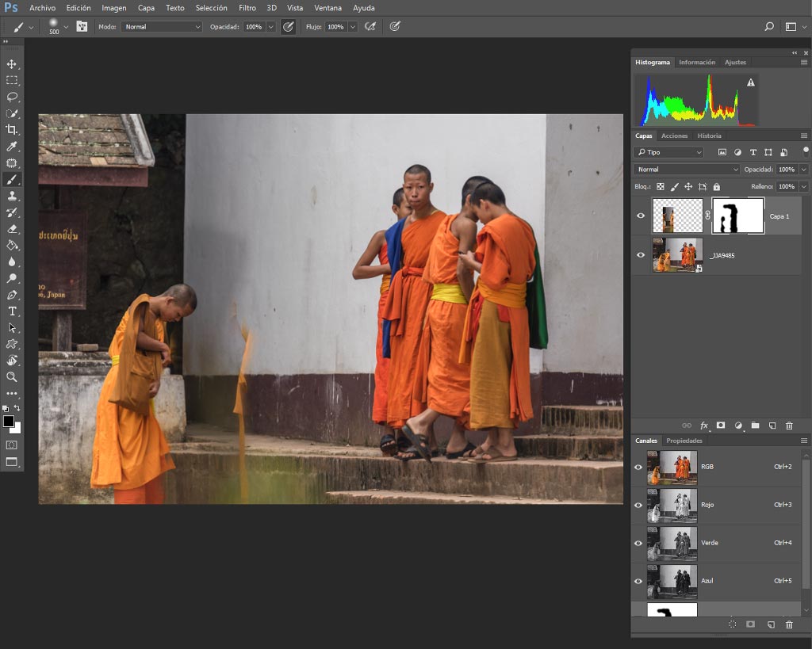Add a layer style with fx icon
The width and height of the screenshot is (812, 649).
[704, 426]
